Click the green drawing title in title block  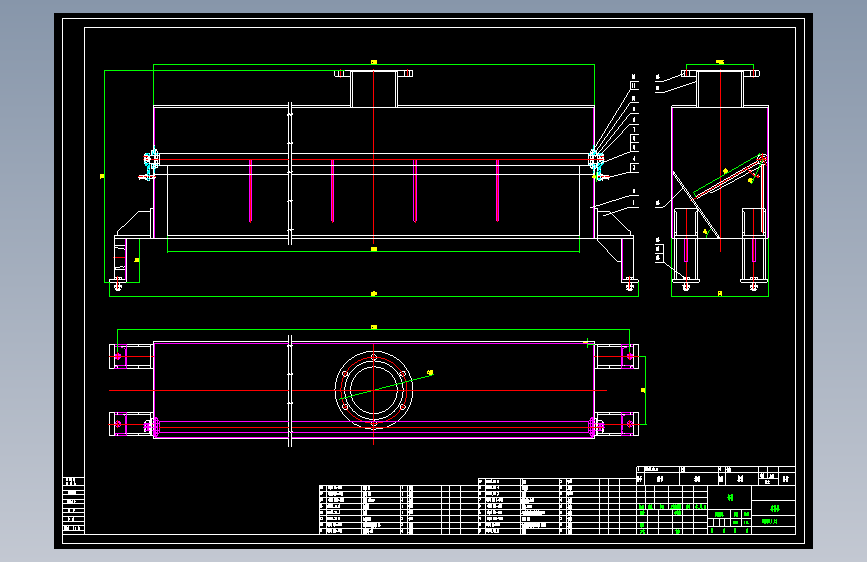pyautogui.click(x=774, y=508)
